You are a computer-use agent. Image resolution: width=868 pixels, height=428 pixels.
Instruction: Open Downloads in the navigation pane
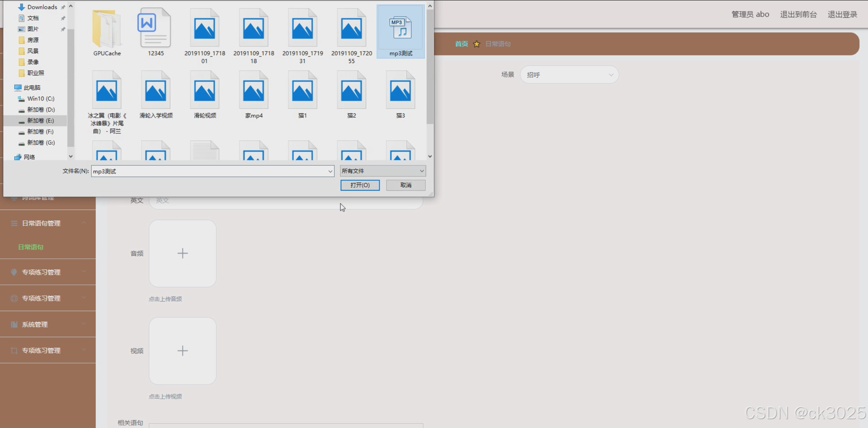[42, 7]
